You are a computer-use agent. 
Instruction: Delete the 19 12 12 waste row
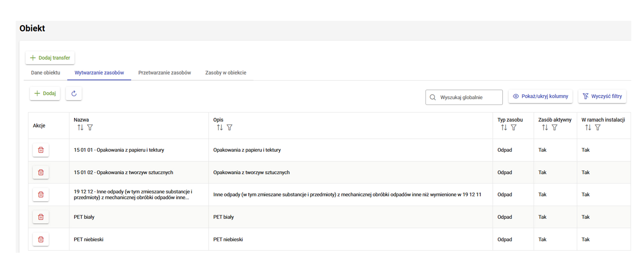[x=41, y=195]
